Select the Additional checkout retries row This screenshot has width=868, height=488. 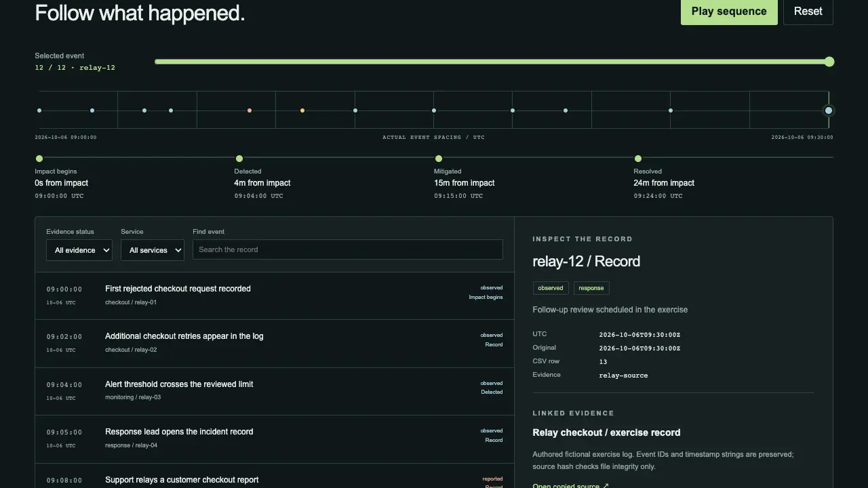tap(275, 344)
